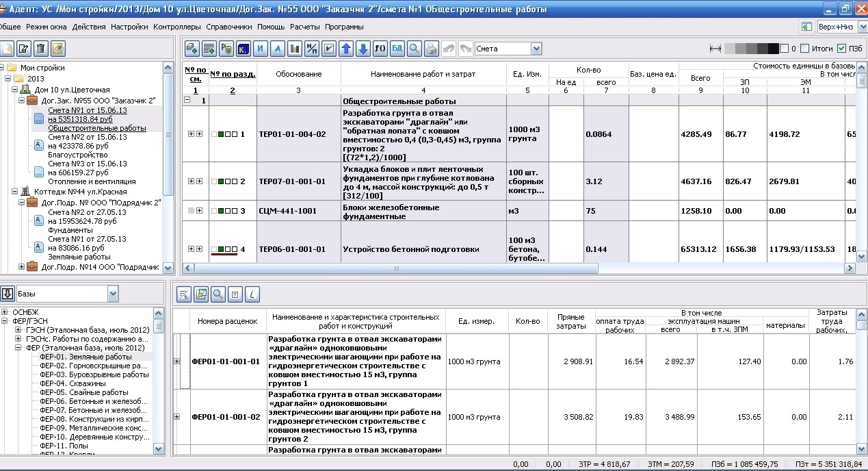Click the copy-to-estimate icon in rates toolbar
868x471 pixels.
pyautogui.click(x=201, y=294)
